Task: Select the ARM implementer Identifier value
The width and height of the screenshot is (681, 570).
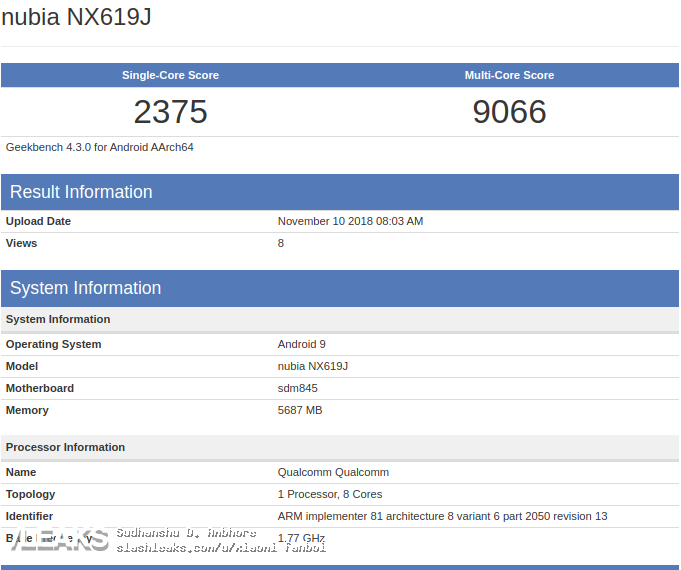Action: tap(442, 516)
